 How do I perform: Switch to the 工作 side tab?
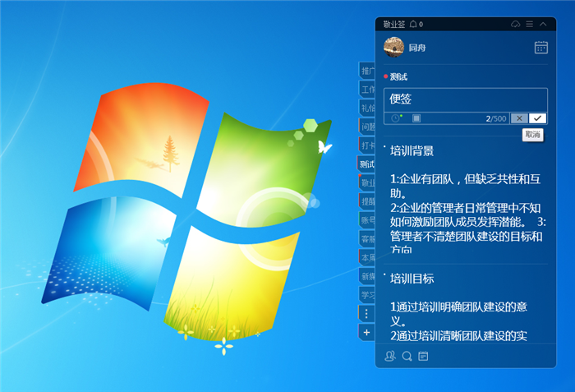(x=367, y=90)
